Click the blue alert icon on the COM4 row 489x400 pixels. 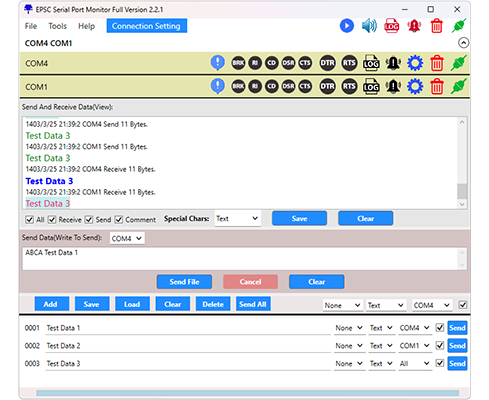point(218,63)
